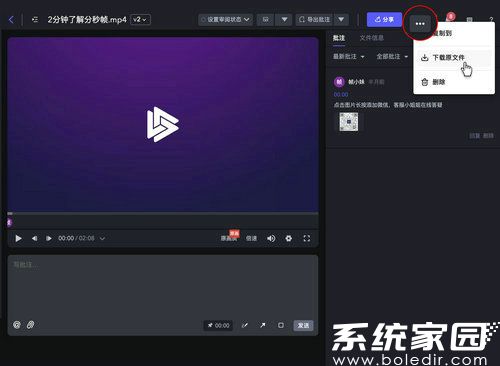Select 删除 delete in the menu
The width and height of the screenshot is (500, 366).
click(454, 82)
